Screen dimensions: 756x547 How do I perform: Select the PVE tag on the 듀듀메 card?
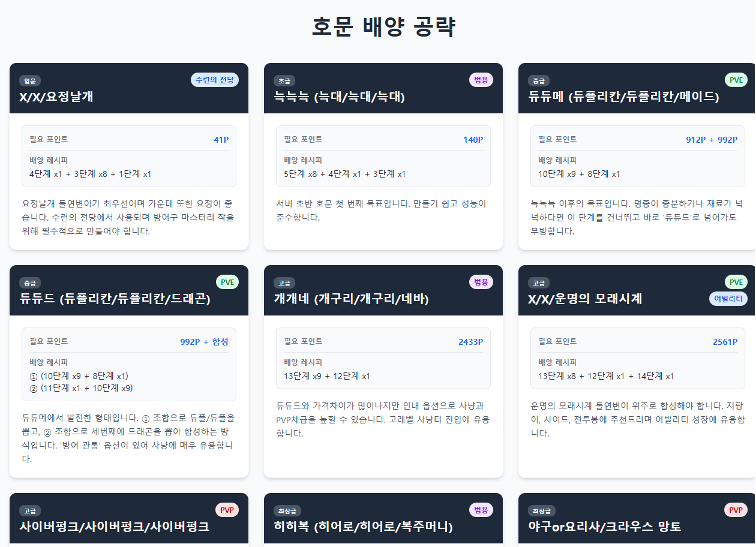click(x=736, y=80)
